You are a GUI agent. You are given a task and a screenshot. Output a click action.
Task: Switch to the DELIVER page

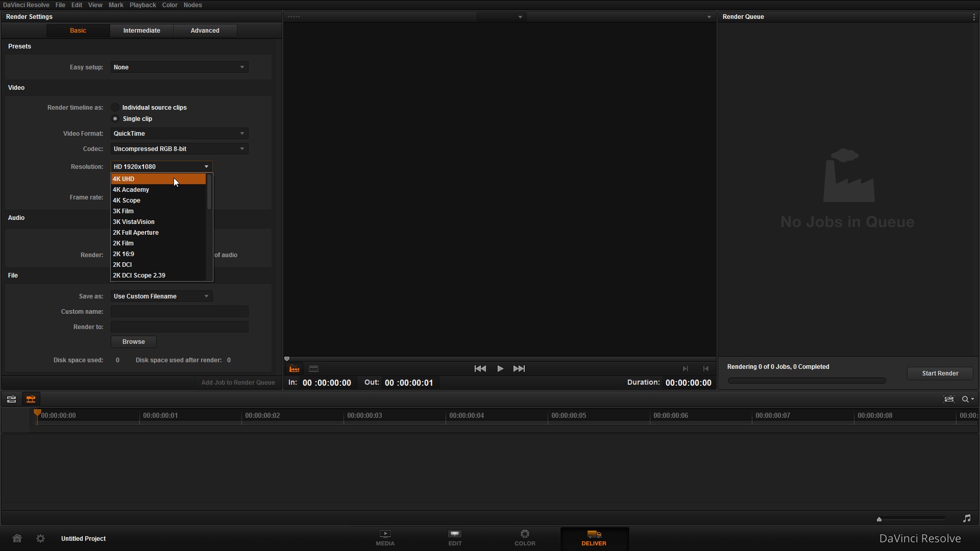(x=594, y=538)
